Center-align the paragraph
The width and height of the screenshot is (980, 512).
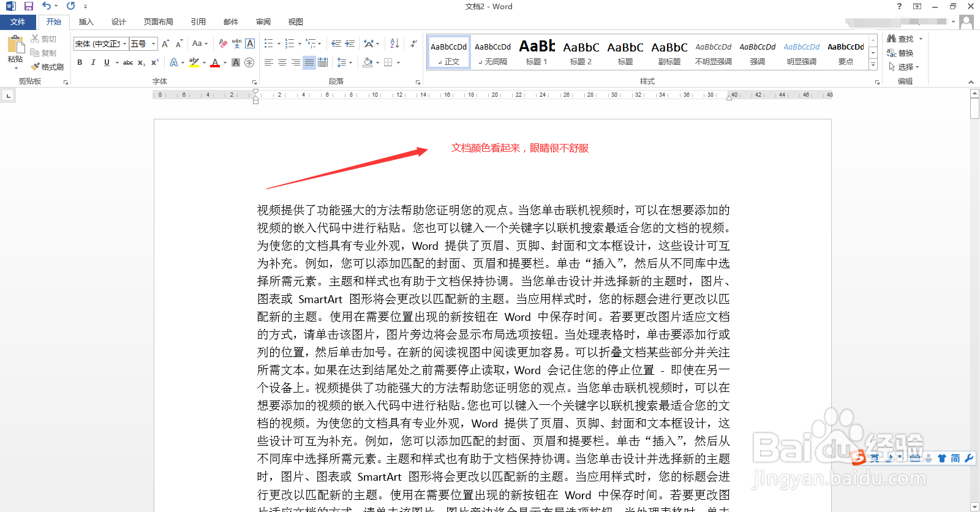[282, 62]
